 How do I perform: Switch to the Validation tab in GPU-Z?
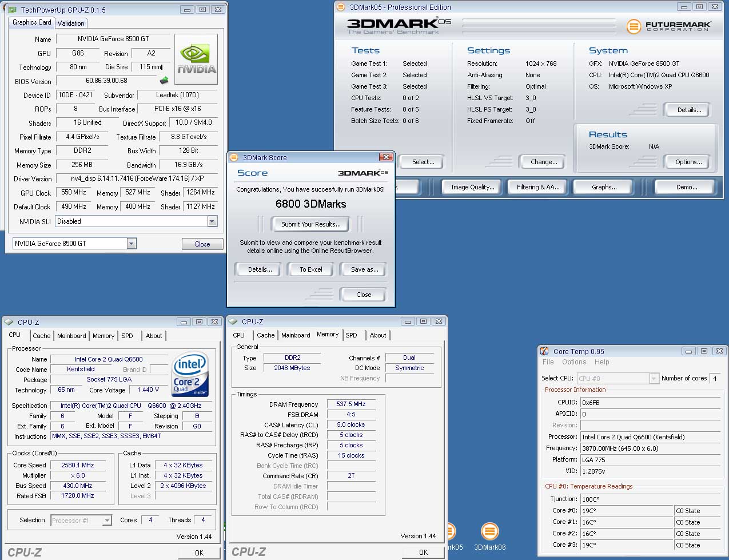tap(71, 23)
